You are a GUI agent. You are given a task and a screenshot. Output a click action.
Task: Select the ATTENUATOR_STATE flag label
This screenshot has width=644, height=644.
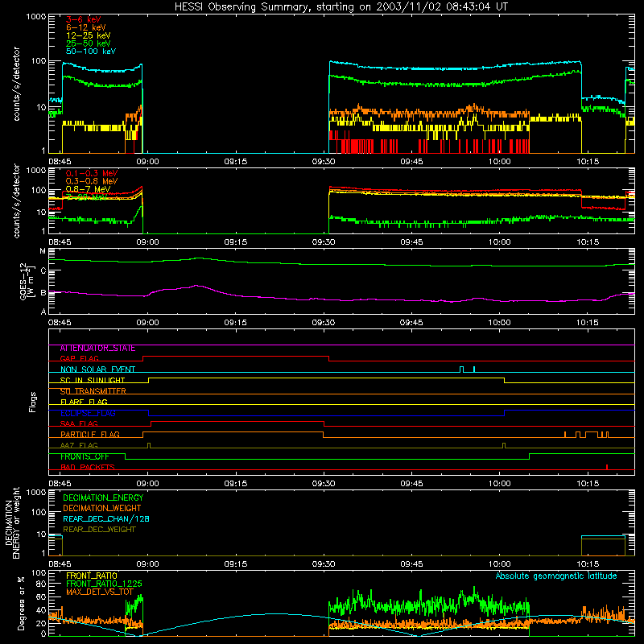[x=97, y=349]
